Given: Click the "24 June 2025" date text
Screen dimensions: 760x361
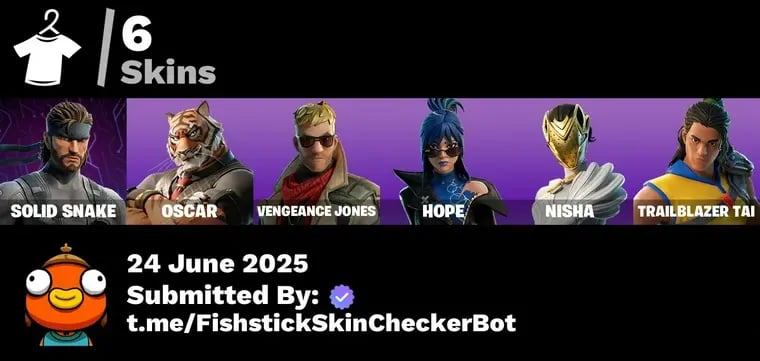Looking at the screenshot, I should tap(217, 264).
